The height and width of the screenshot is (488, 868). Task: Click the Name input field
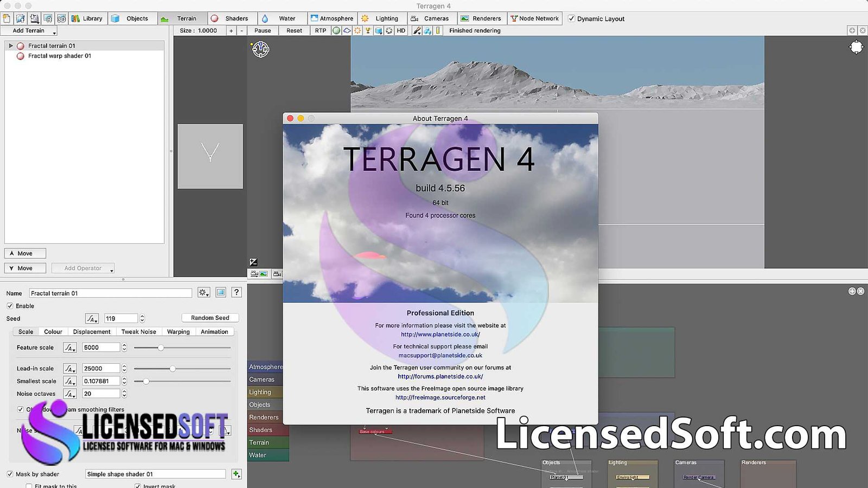click(111, 293)
